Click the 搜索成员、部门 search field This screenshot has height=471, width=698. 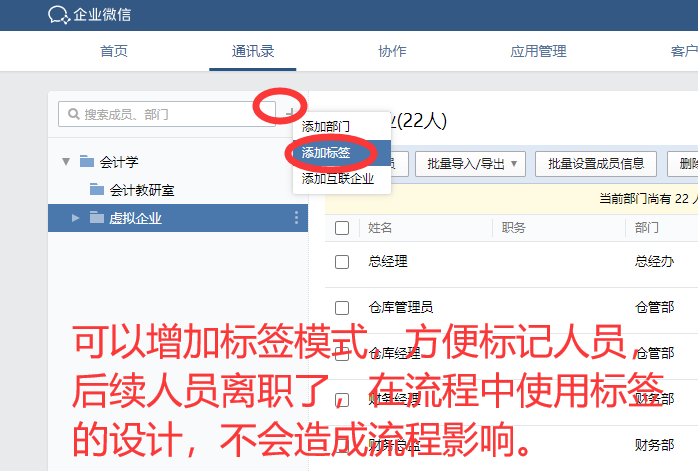tap(167, 114)
